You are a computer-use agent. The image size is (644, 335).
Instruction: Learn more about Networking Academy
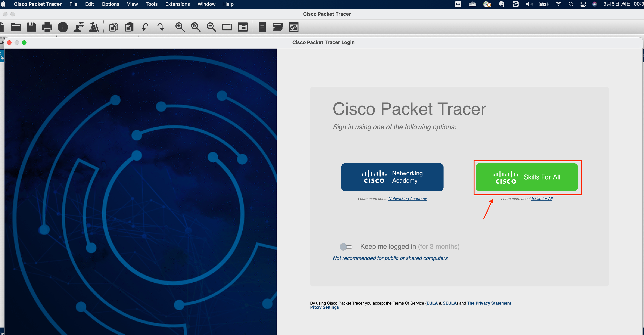pyautogui.click(x=407, y=198)
